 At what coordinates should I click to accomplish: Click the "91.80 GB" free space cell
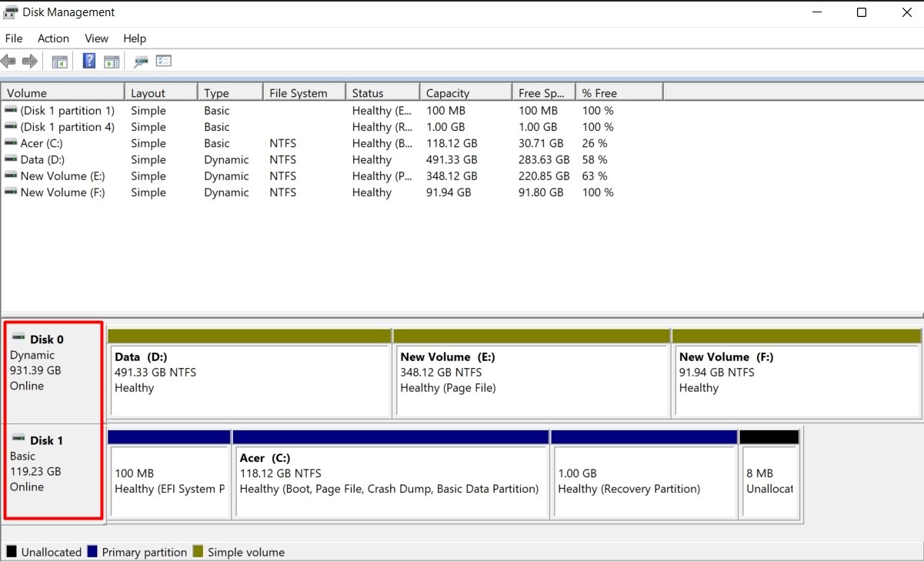[541, 192]
